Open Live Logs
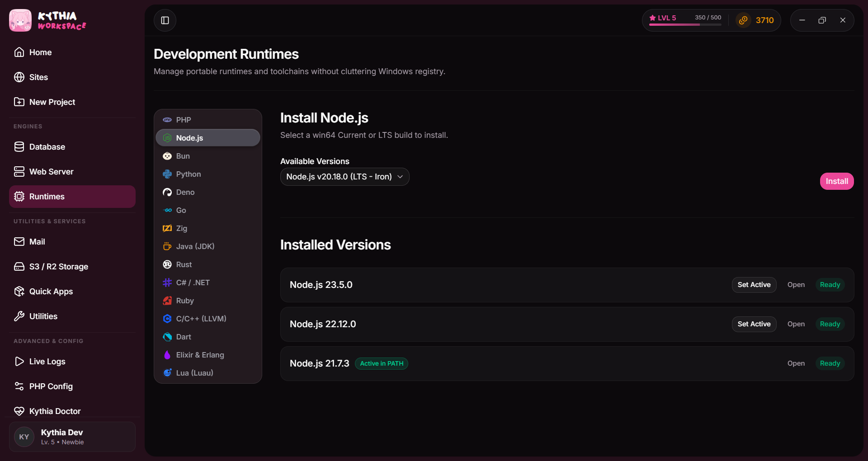Screen dimensions: 868x461 point(72,362)
